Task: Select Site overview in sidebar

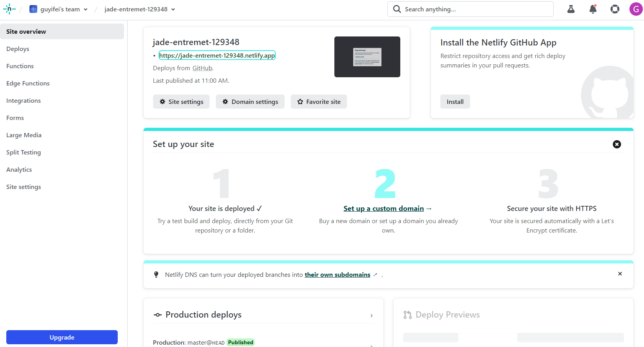Action: [x=62, y=31]
